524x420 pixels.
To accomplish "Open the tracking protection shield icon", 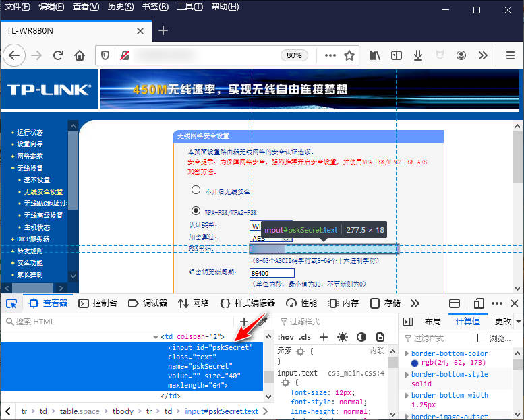I will [105, 55].
